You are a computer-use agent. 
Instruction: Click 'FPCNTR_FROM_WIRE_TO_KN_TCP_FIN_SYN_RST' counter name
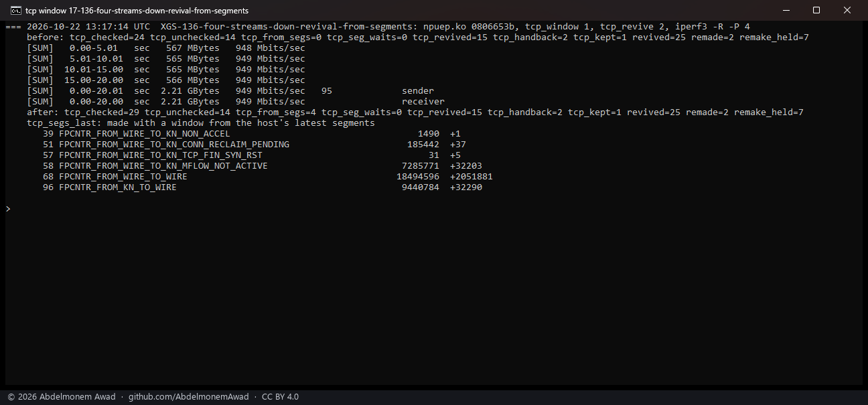tap(161, 155)
